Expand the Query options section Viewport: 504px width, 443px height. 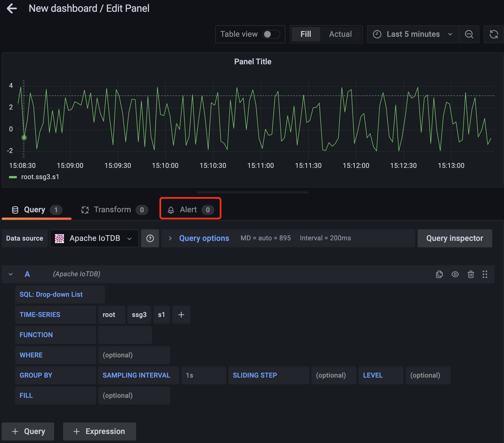point(204,238)
